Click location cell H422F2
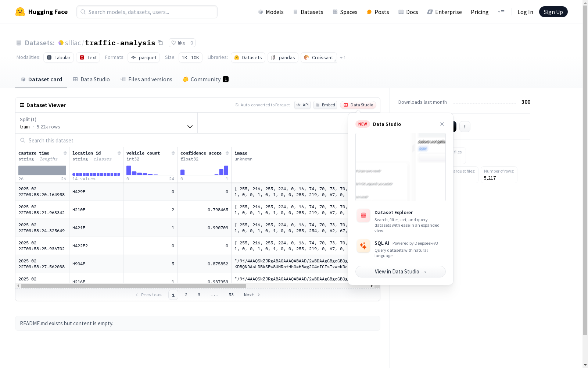This screenshot has width=588, height=368. click(96, 246)
